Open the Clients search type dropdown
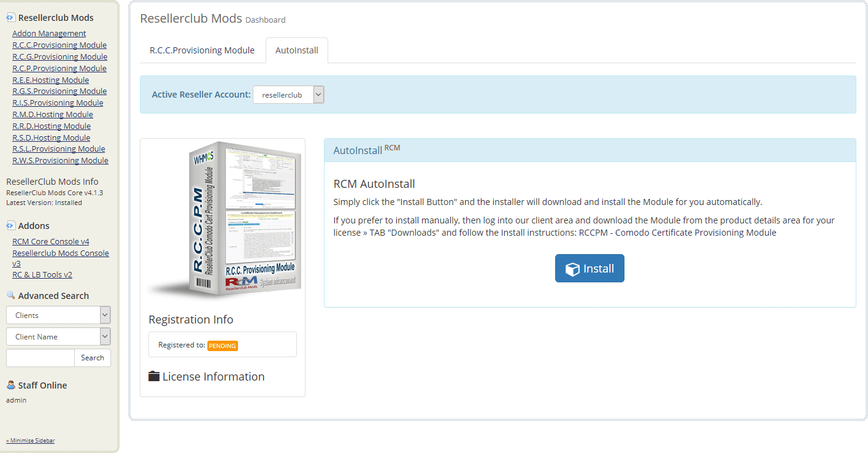Screen dimensions: 868x453 58,315
